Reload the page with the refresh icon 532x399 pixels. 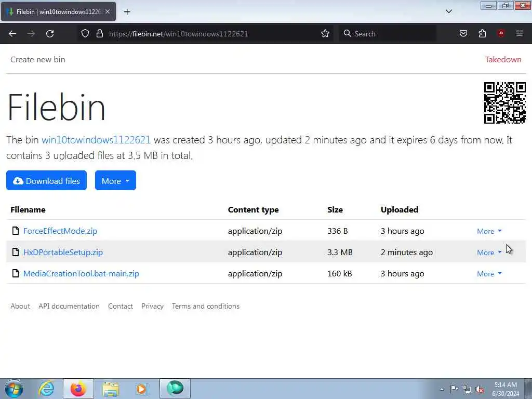50,34
